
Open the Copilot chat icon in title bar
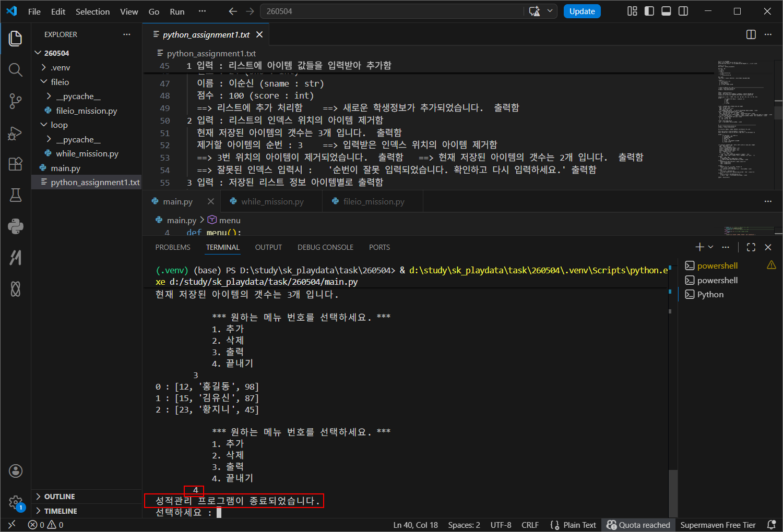(x=535, y=11)
